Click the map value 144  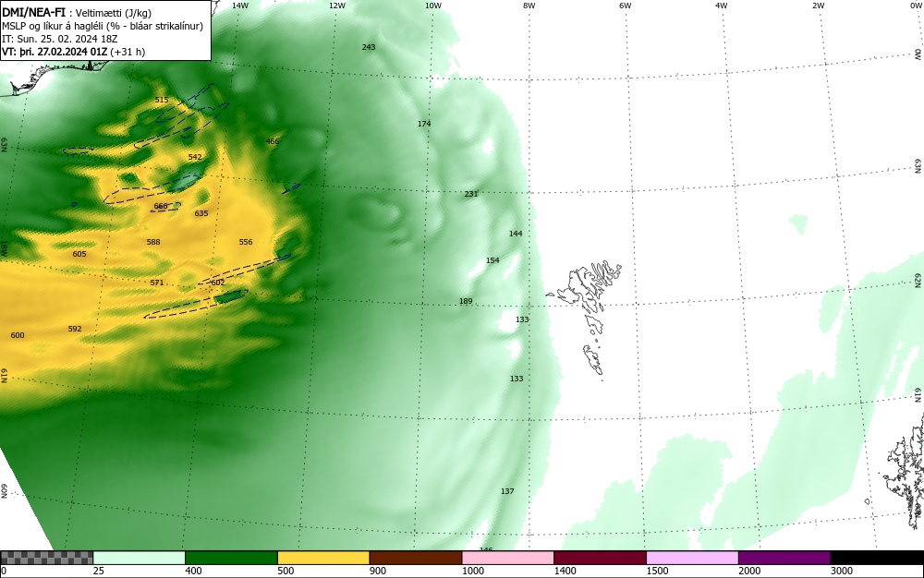coord(516,234)
